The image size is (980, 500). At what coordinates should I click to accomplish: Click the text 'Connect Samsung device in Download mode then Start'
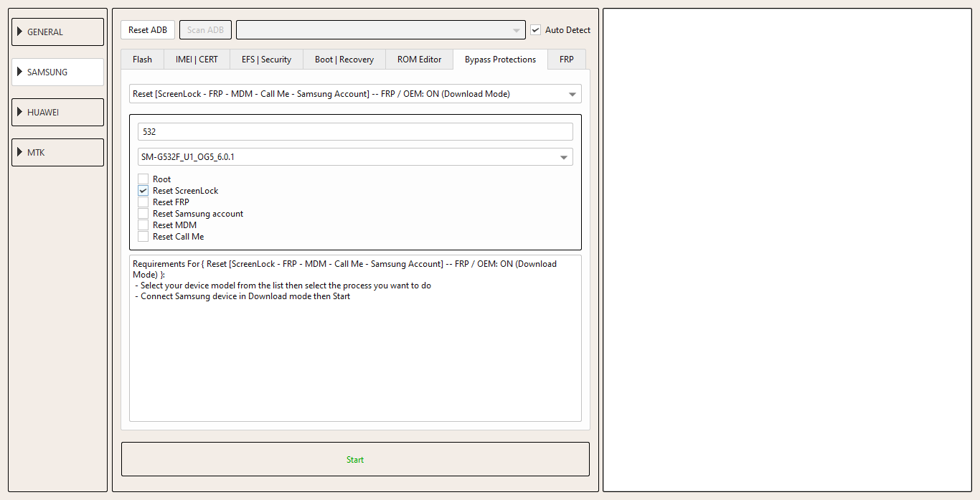[x=245, y=296]
